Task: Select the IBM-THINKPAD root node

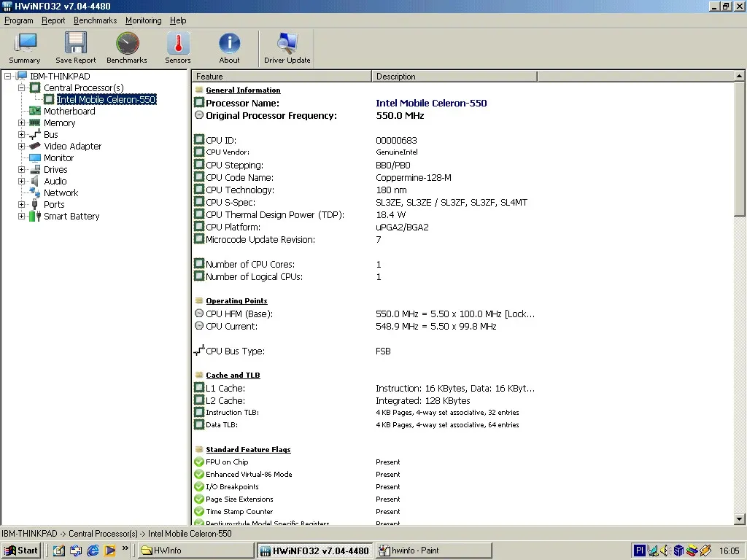Action: tap(60, 76)
